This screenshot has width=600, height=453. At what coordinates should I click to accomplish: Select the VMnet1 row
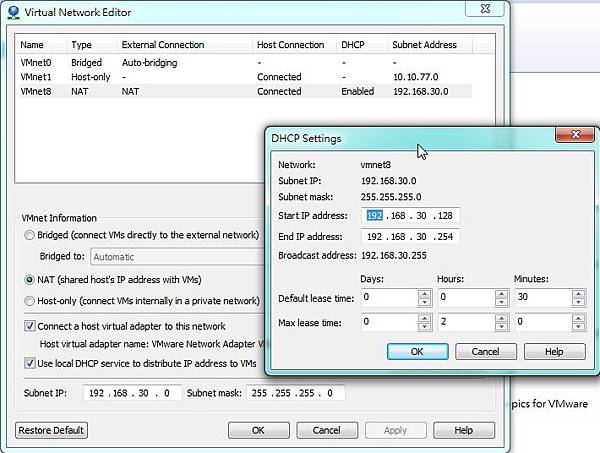[x=245, y=77]
